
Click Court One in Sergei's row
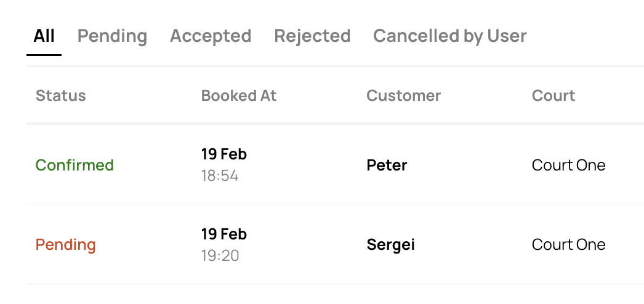pos(568,245)
